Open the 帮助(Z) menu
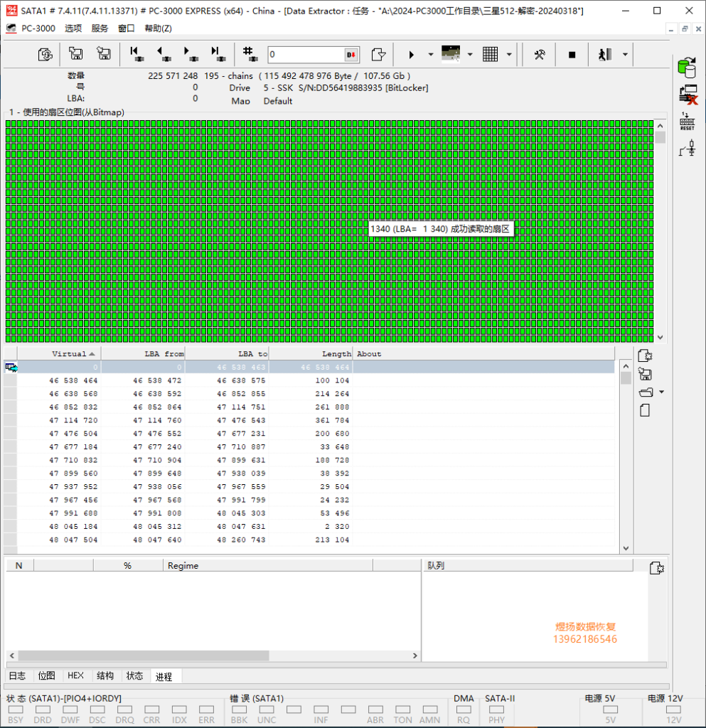This screenshot has width=706, height=728. point(159,28)
